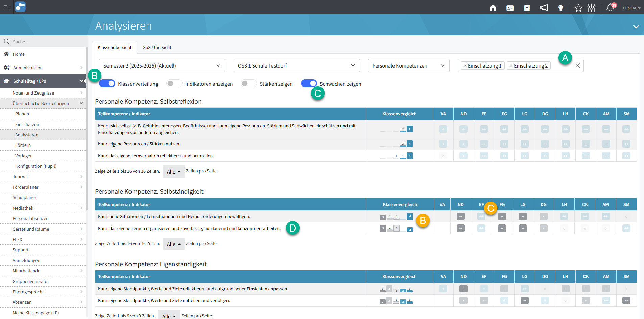Open the sliders settings icon
Screen dimensions: 644x319
[x=592, y=8]
